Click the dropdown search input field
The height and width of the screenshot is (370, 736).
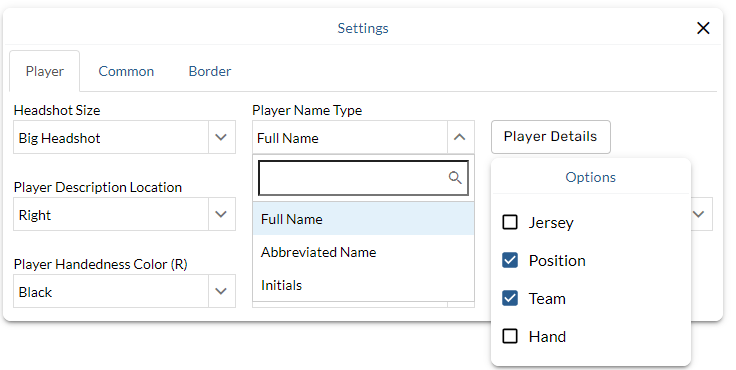click(x=363, y=178)
